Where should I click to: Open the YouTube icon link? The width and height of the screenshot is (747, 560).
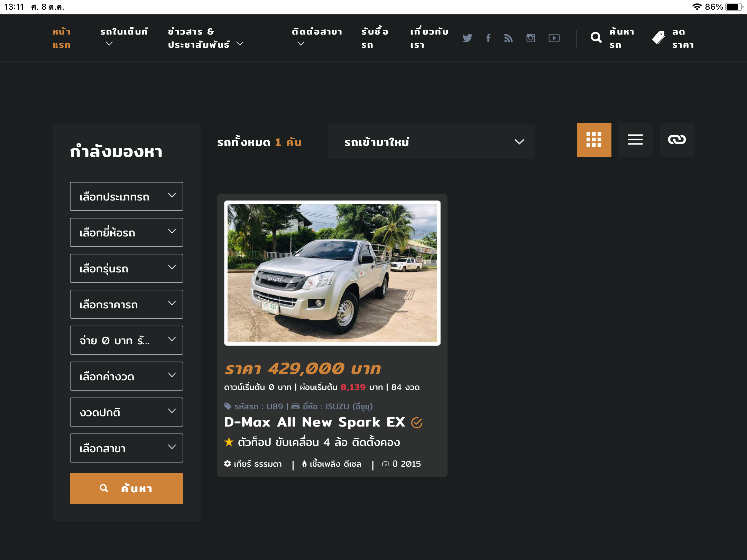(554, 38)
